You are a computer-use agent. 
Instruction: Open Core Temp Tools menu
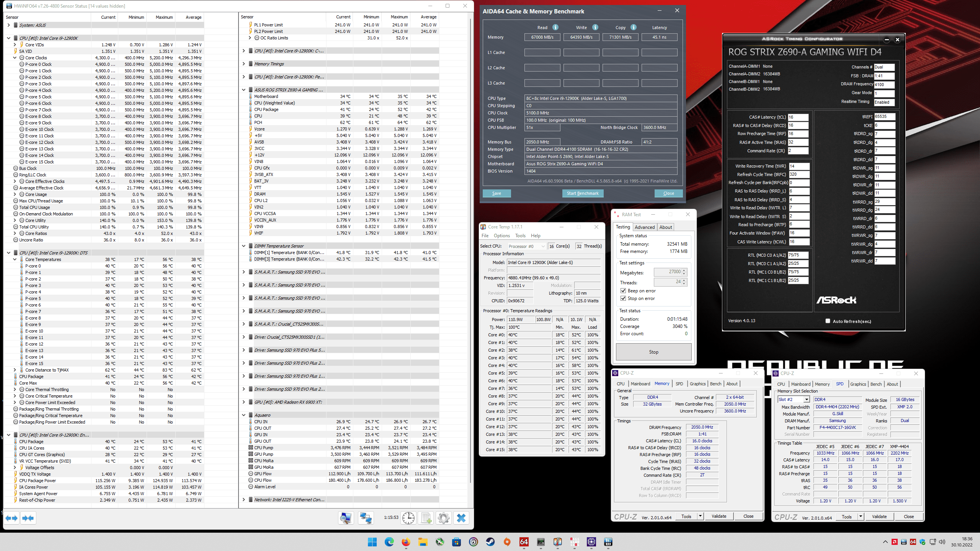coord(520,236)
